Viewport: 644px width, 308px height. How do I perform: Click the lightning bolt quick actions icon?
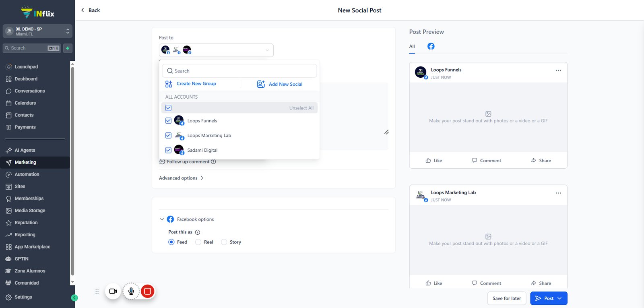(68, 48)
